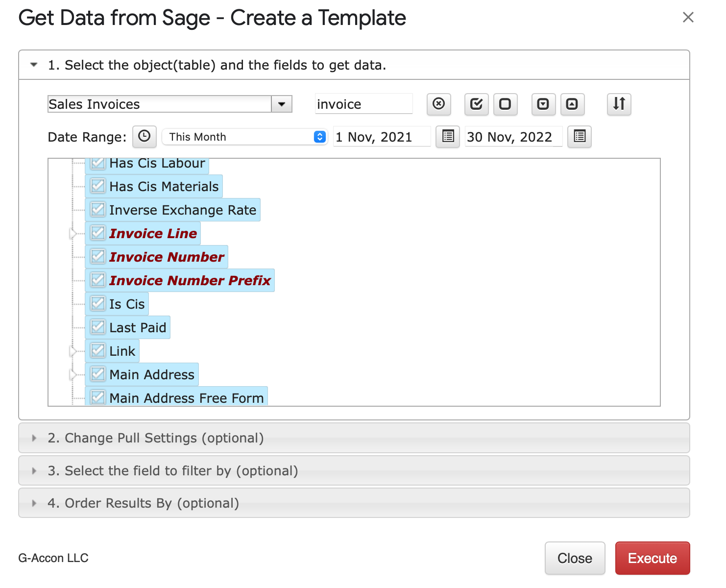Viewport: 726px width, 588px height.
Task: Toggle the Link checkbox
Action: [x=98, y=351]
